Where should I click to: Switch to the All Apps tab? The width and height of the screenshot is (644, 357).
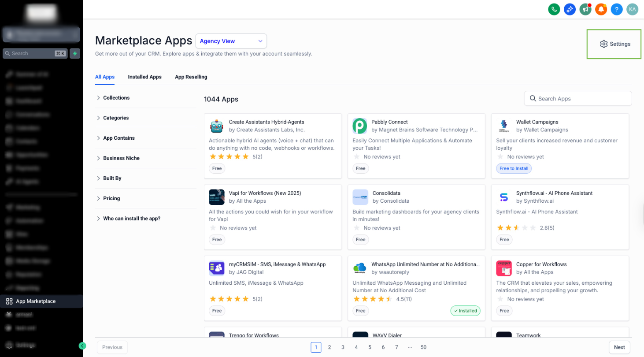(x=105, y=77)
